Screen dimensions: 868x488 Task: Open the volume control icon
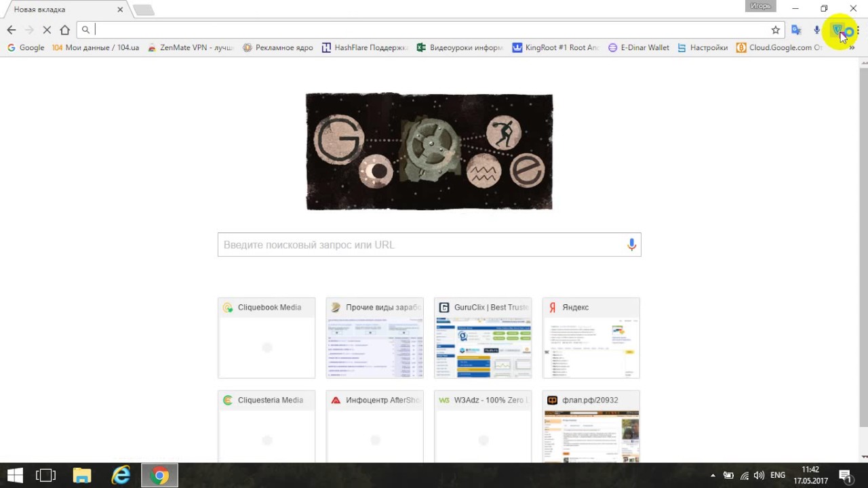759,476
